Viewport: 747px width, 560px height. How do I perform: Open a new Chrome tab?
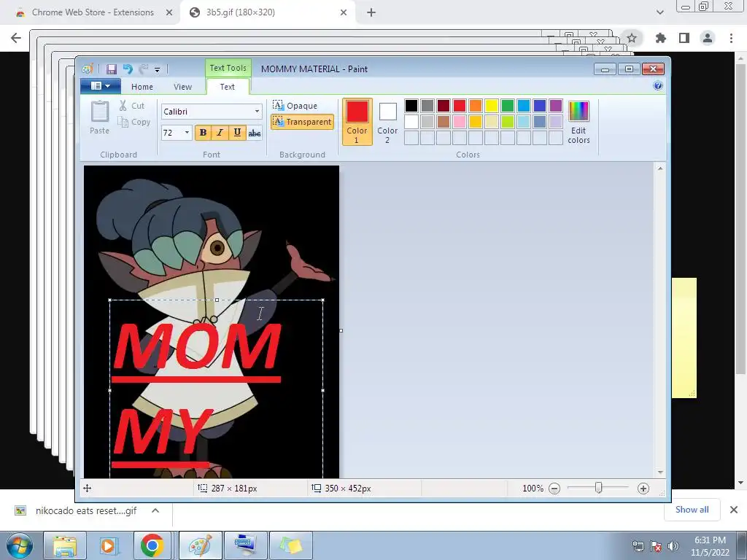[371, 12]
